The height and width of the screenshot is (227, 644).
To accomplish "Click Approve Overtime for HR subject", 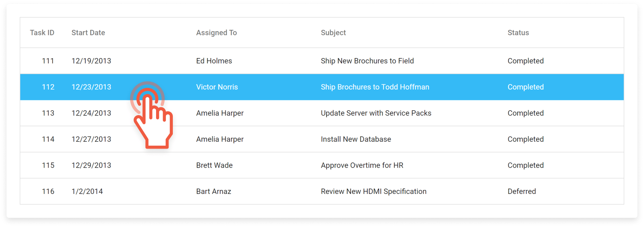I will coord(362,165).
